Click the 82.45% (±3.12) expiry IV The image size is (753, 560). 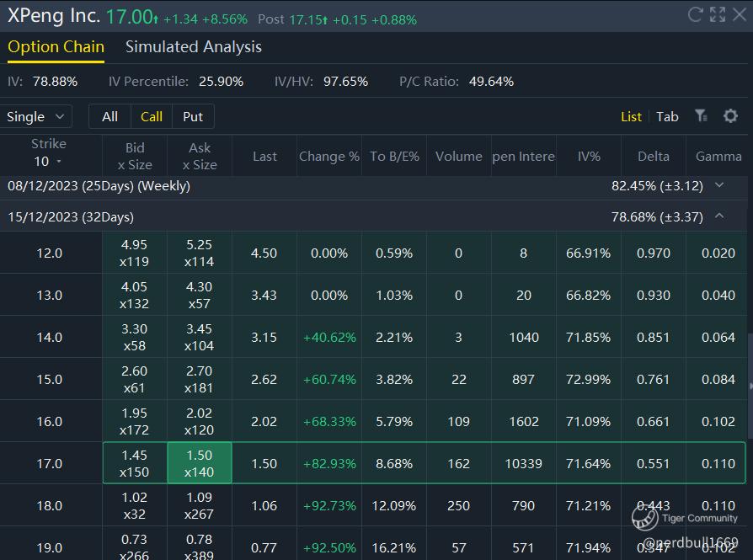[657, 186]
